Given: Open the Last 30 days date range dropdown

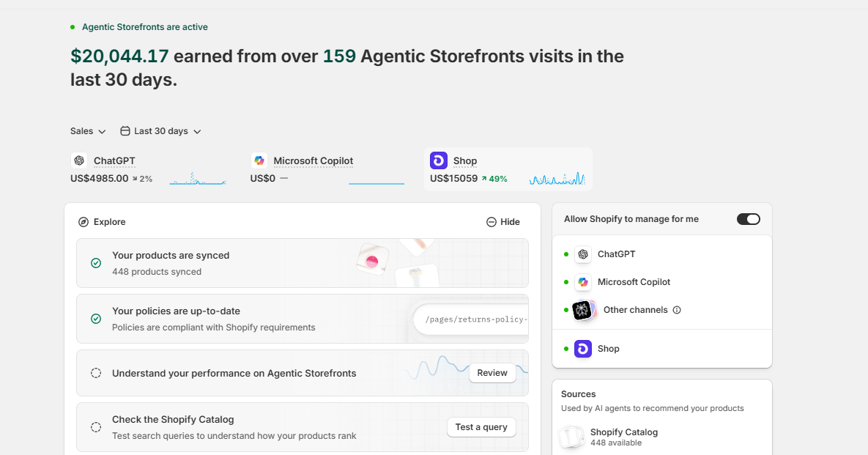Looking at the screenshot, I should [x=160, y=131].
